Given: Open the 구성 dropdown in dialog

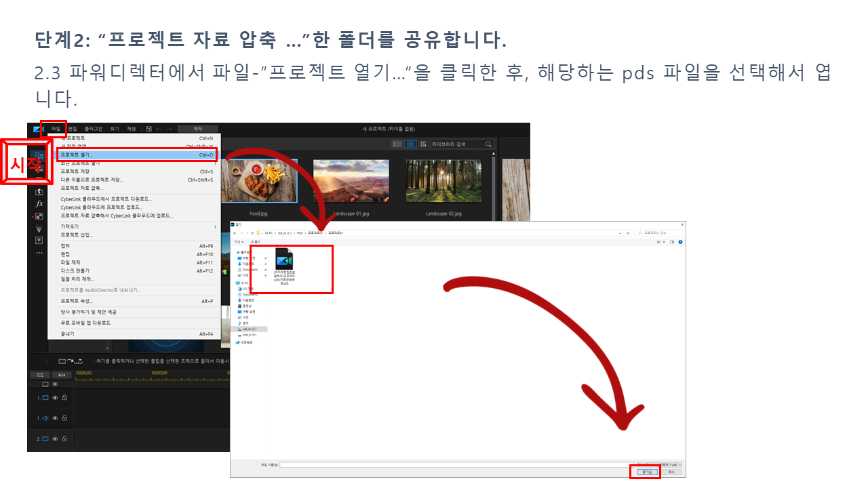Looking at the screenshot, I should click(x=238, y=241).
